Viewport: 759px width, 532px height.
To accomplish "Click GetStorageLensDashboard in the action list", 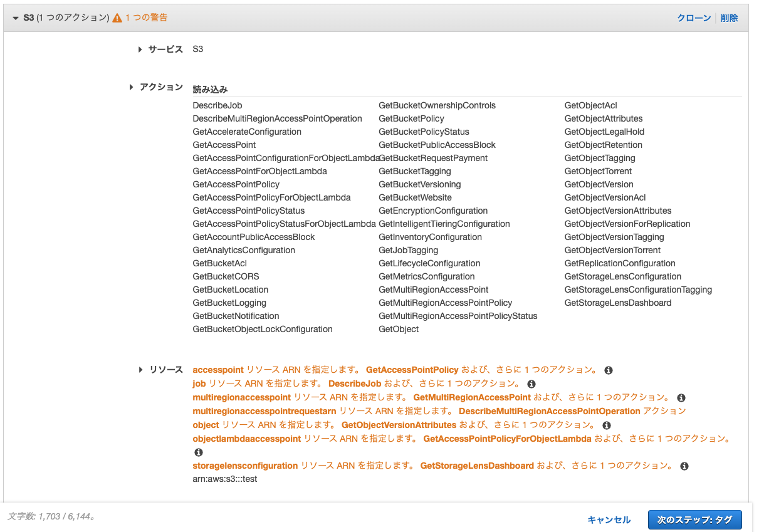I will 618,303.
